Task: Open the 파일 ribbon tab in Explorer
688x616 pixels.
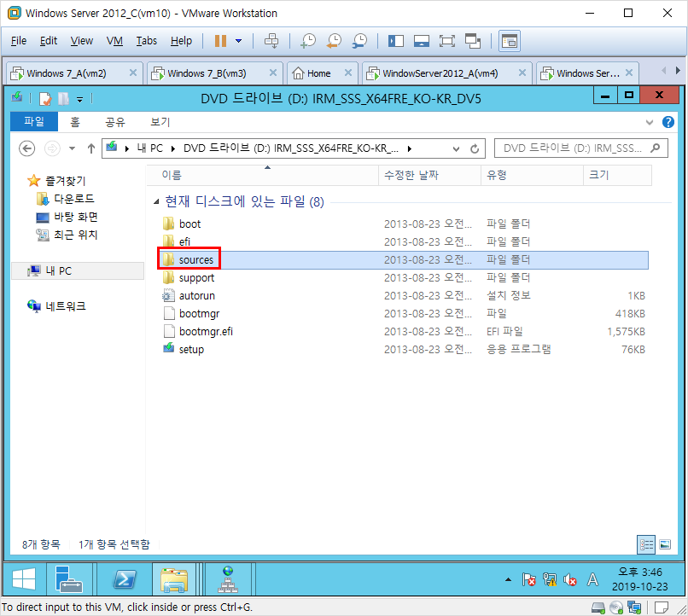Action: pyautogui.click(x=34, y=121)
